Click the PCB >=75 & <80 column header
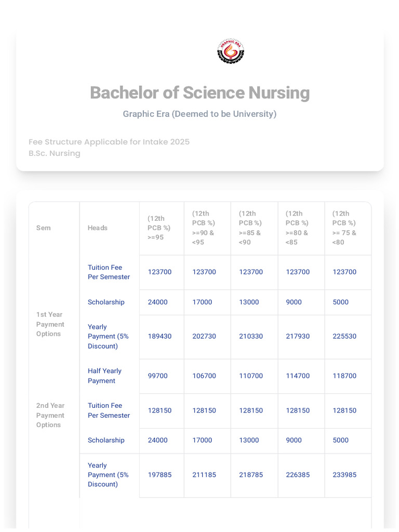Screen dimensions: 399x532 click(x=344, y=228)
